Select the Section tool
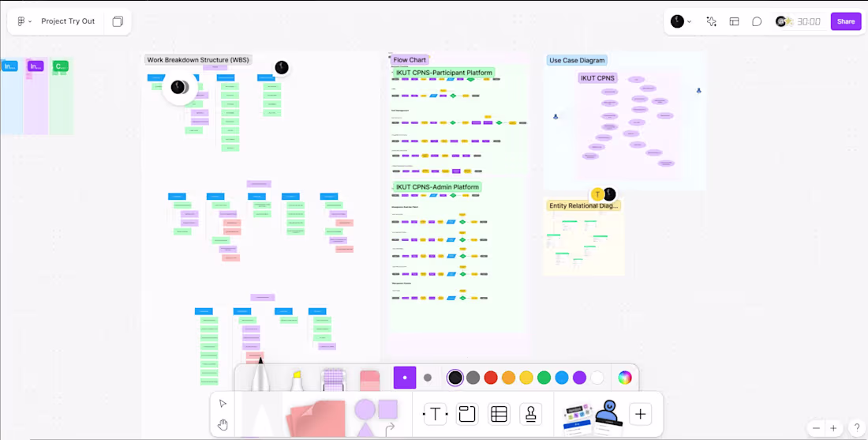This screenshot has height=440, width=868. click(x=466, y=414)
